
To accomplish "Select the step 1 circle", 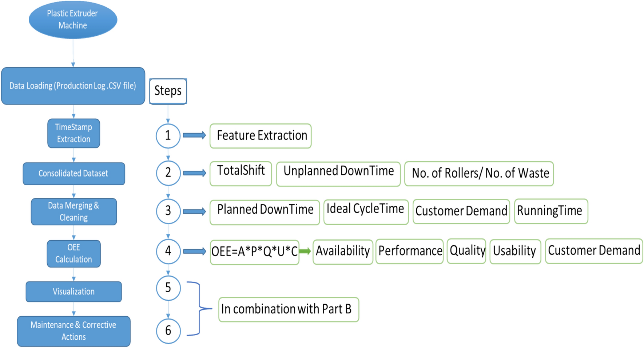I will point(168,136).
